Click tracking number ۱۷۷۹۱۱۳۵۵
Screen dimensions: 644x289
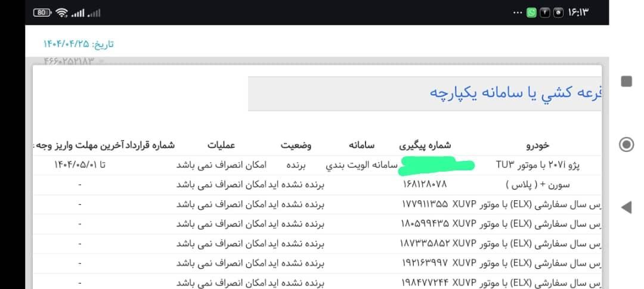click(425, 204)
